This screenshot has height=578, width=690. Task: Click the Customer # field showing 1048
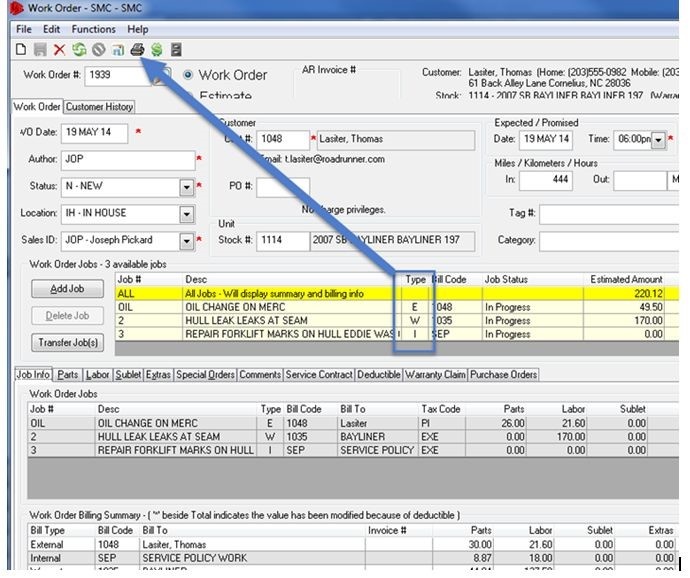(283, 140)
